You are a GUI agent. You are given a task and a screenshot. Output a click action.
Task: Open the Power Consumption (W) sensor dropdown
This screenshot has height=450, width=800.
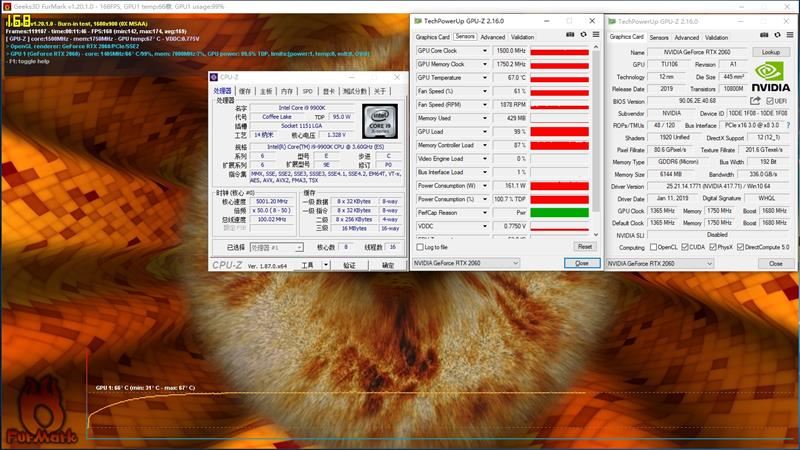[x=485, y=186]
